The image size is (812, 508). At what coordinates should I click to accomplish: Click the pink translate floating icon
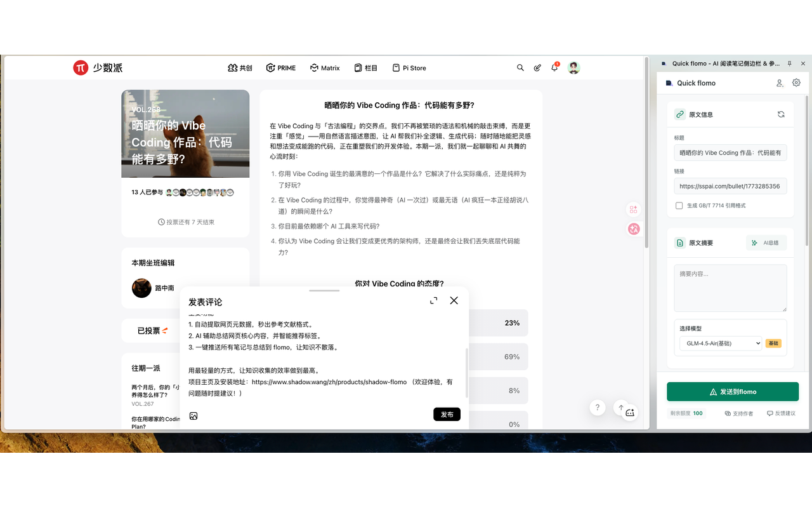(633, 229)
